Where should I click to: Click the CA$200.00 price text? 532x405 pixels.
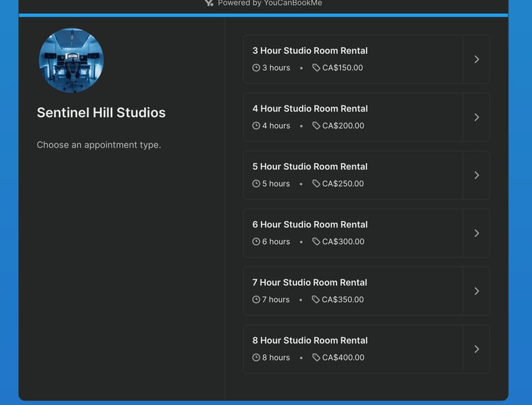344,126
